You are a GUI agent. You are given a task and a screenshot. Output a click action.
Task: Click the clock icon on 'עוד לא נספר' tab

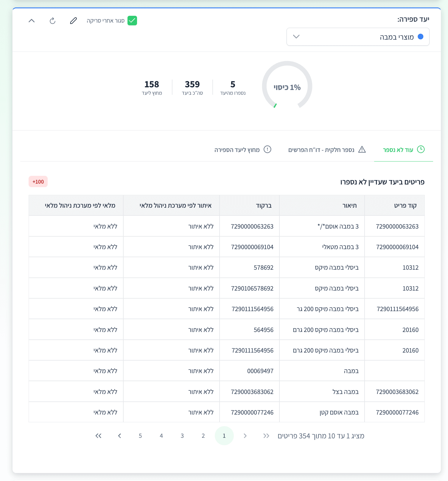(x=421, y=149)
